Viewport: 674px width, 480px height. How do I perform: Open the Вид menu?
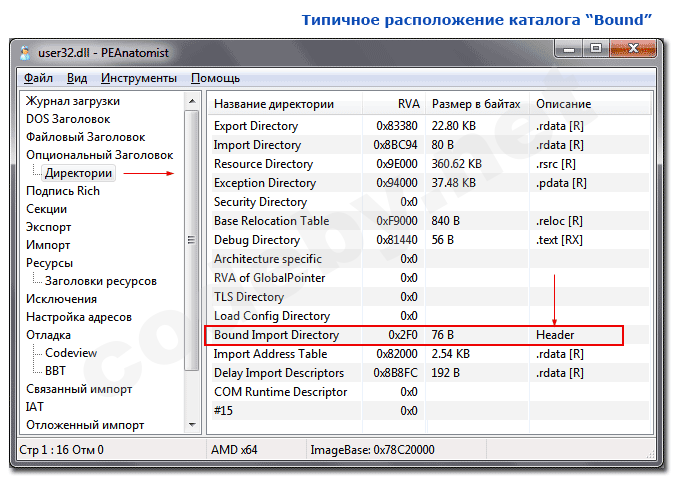click(x=77, y=78)
